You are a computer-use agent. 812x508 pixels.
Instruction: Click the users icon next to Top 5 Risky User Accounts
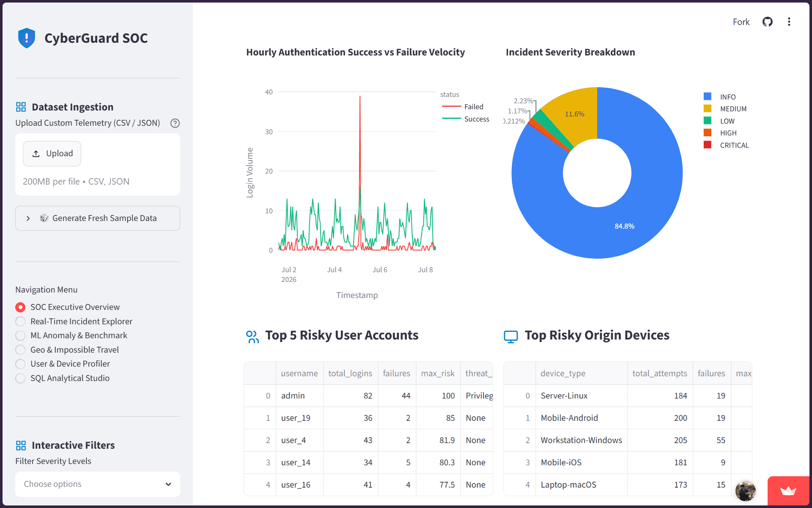(x=252, y=337)
